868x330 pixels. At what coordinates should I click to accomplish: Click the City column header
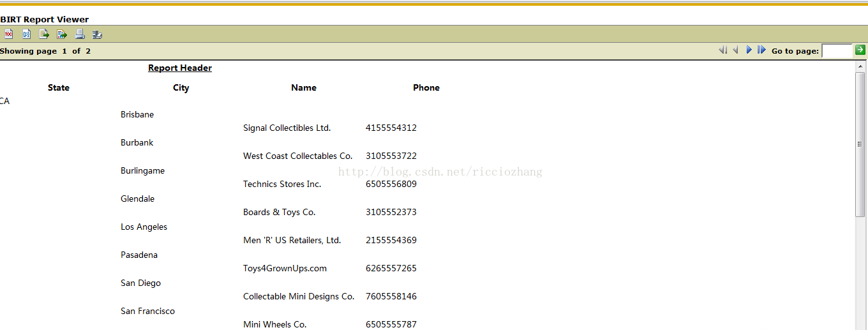181,87
